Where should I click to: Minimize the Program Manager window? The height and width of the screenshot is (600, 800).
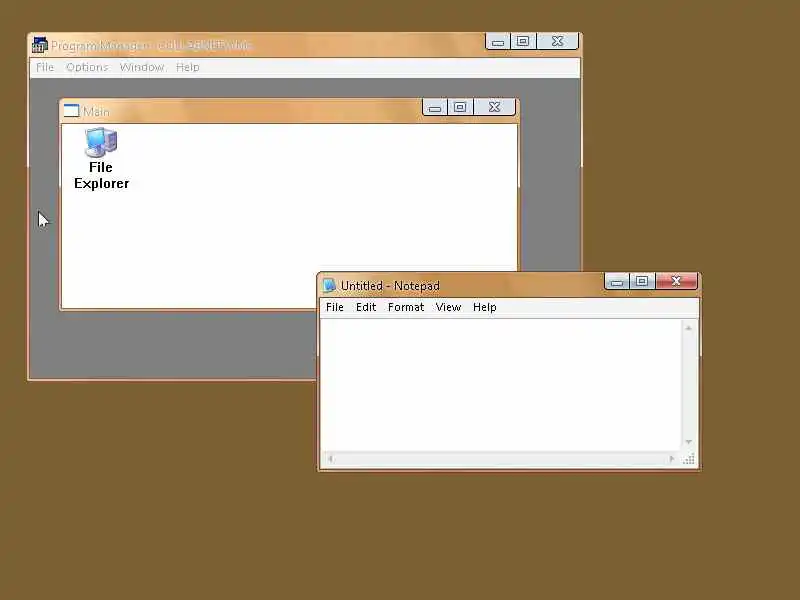coord(498,42)
